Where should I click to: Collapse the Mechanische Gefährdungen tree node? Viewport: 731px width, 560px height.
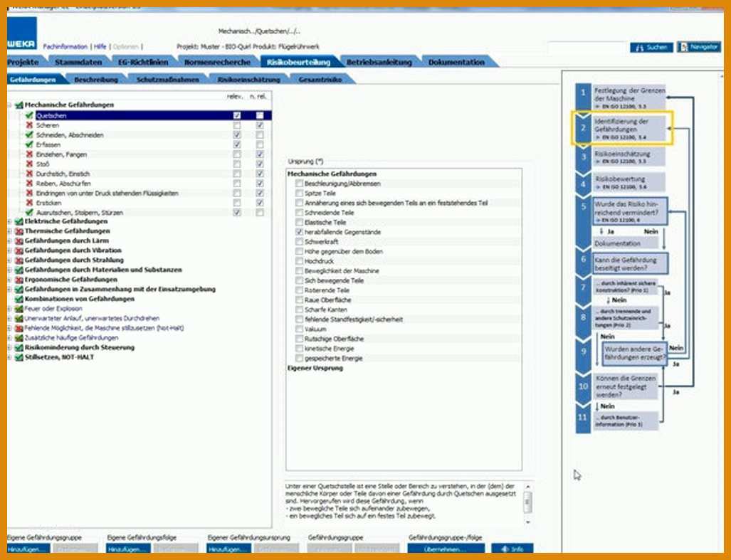point(9,105)
